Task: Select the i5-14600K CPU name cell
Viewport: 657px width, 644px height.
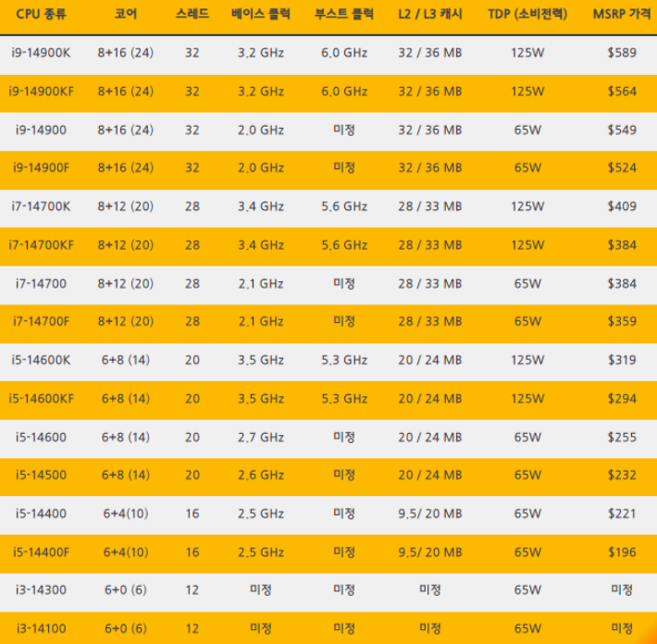Action: 41,360
